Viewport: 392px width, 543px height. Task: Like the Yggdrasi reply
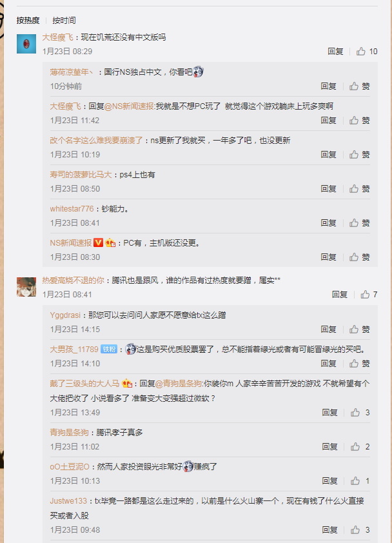[360, 330]
